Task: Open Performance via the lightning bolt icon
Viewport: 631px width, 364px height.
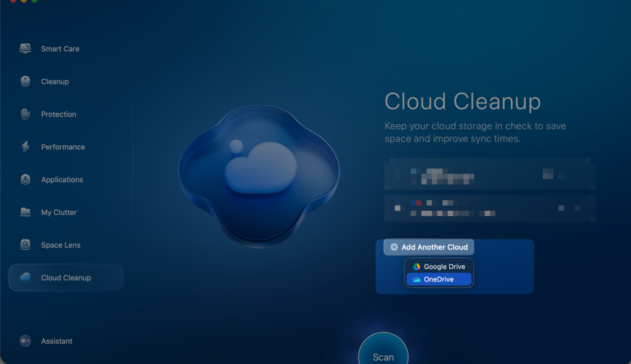Action: click(x=25, y=147)
